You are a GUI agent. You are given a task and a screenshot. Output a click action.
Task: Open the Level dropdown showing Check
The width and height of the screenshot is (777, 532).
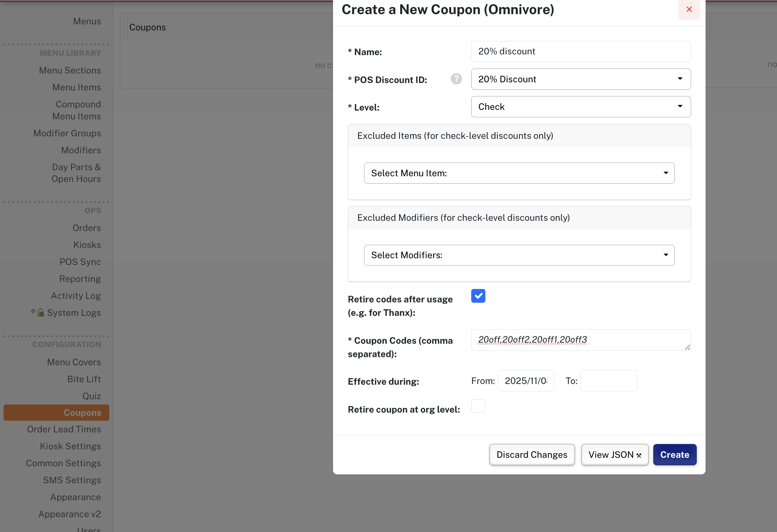pyautogui.click(x=581, y=107)
